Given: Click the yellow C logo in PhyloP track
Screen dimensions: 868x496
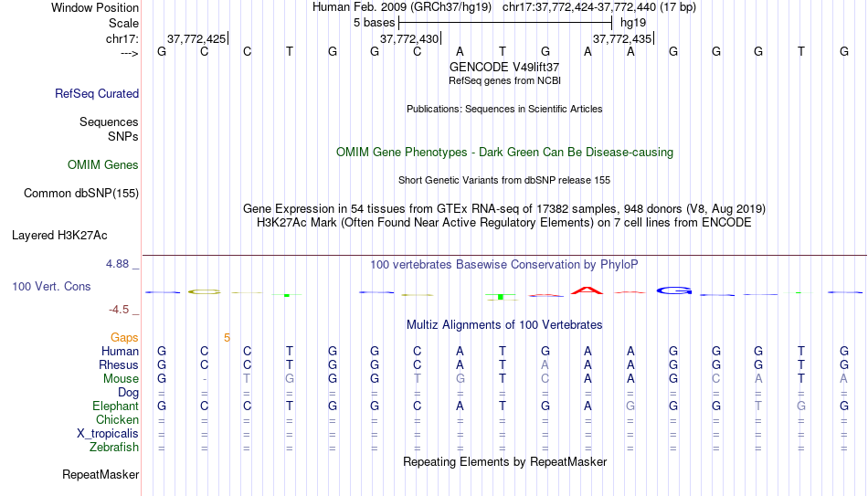Looking at the screenshot, I should click(x=205, y=291).
